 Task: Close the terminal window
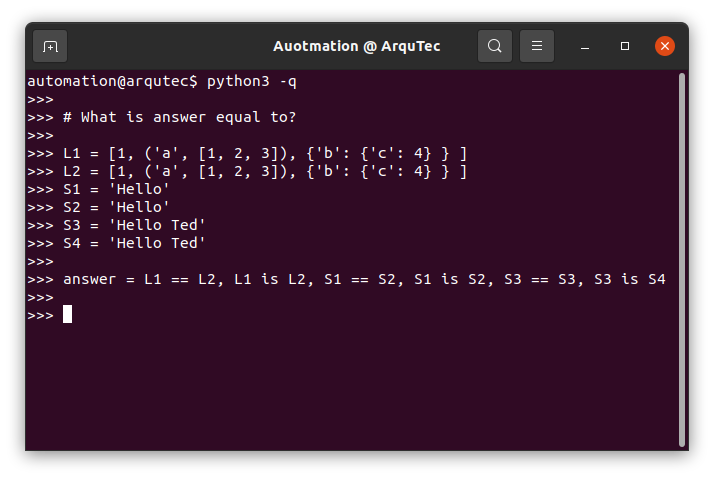click(665, 46)
